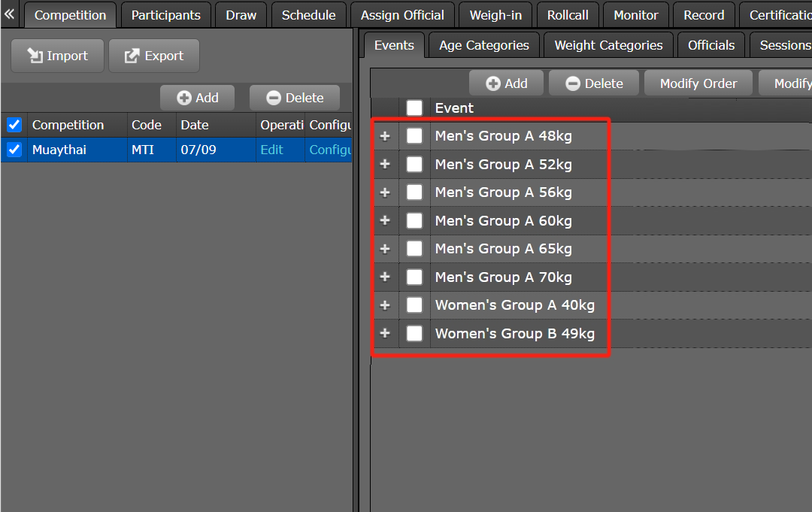Delete an event in the Events panel
Screen dimensions: 812x512
(x=594, y=83)
